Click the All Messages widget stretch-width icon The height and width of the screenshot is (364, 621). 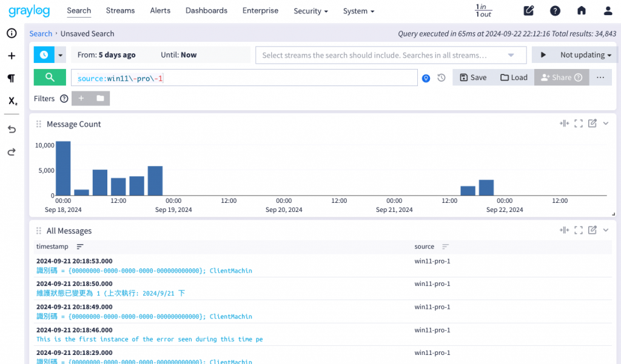click(564, 230)
